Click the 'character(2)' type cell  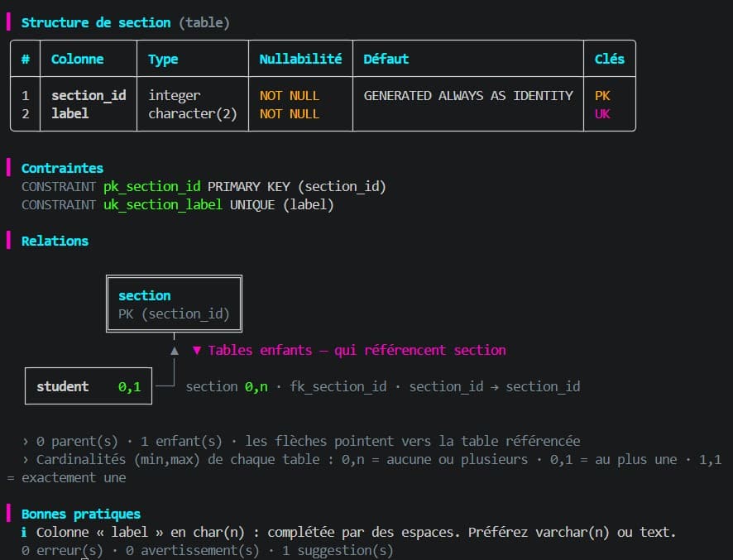tap(193, 113)
